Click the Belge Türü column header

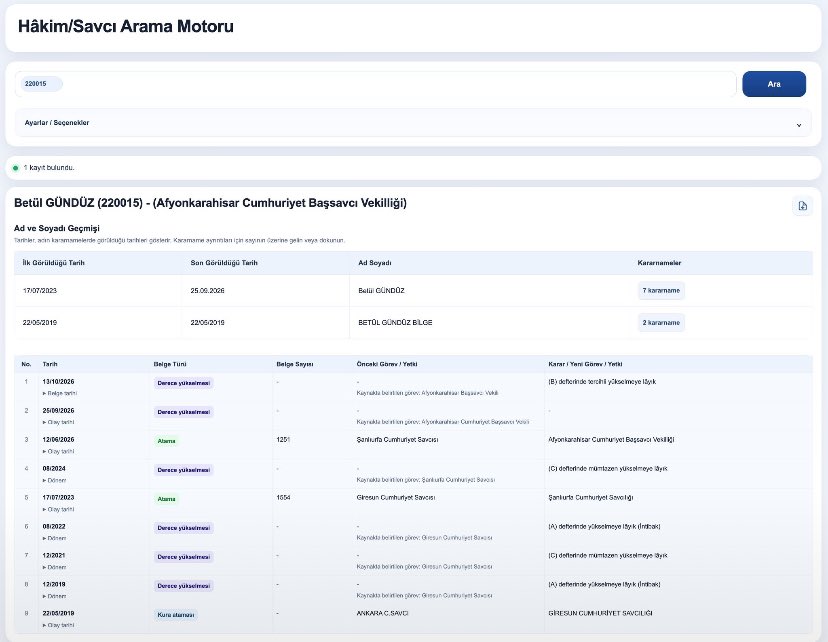(x=170, y=364)
